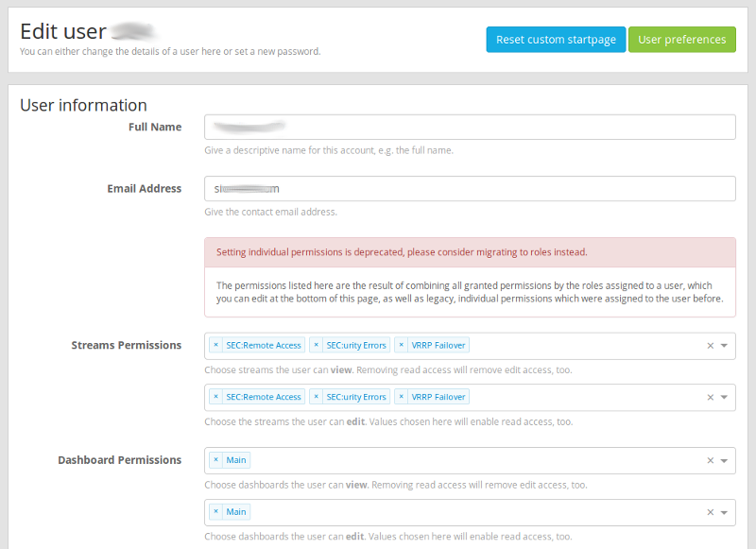Remove SEC:Remote Access from view streams
756x549 pixels.
(x=215, y=346)
